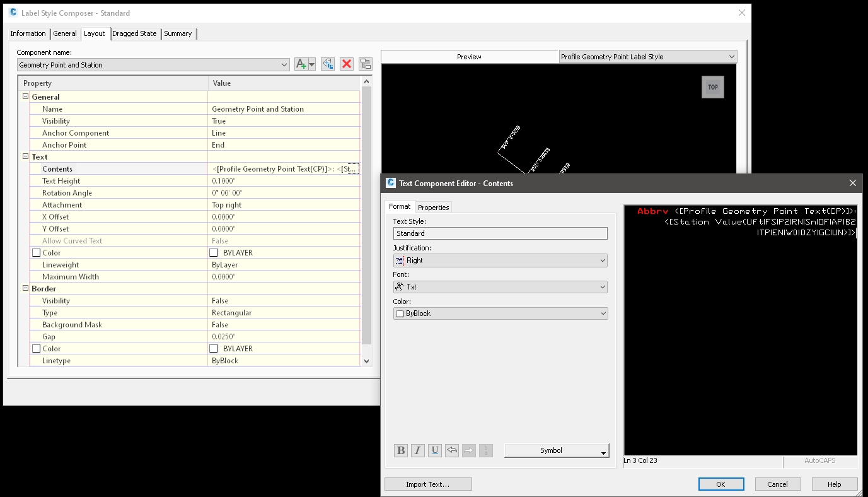Underline the selected label text
868x497 pixels.
pos(435,450)
